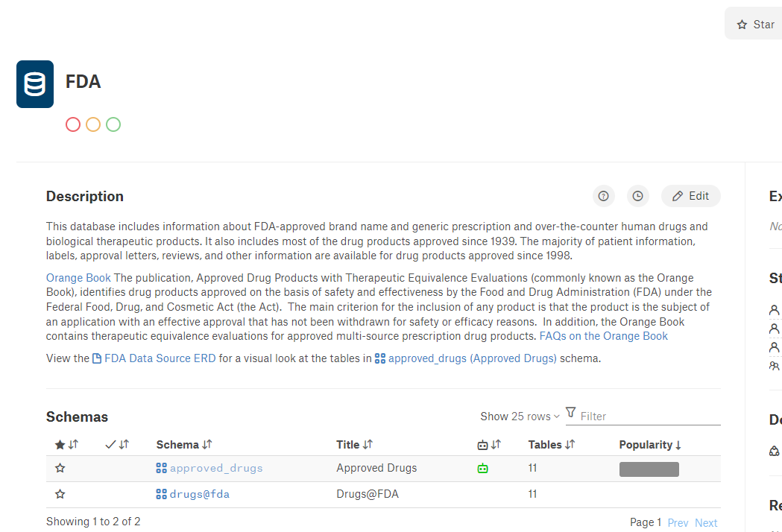The width and height of the screenshot is (782, 532).
Task: Click the schema icon beside drugs@fda
Action: pyautogui.click(x=161, y=494)
